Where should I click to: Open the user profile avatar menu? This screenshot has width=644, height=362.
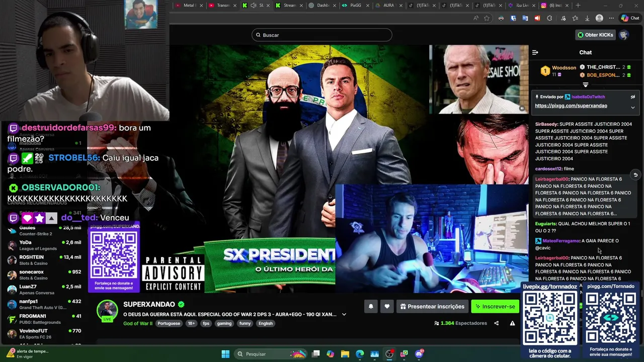pos(624,35)
